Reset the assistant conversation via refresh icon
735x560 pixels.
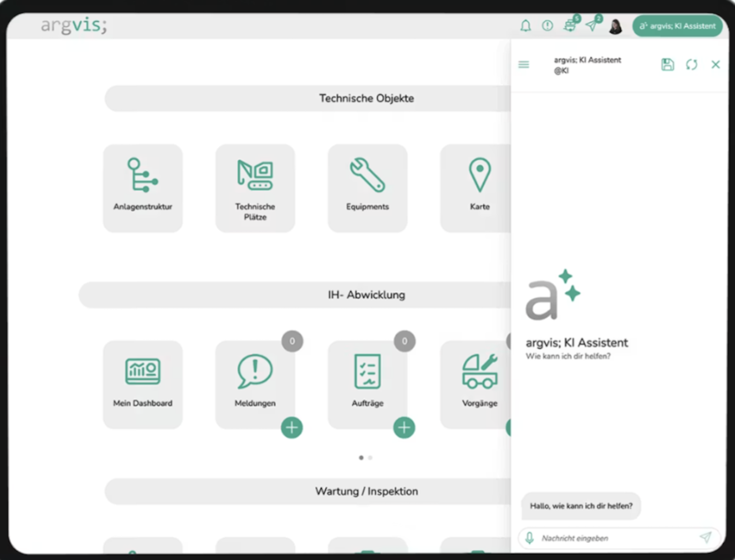point(691,64)
